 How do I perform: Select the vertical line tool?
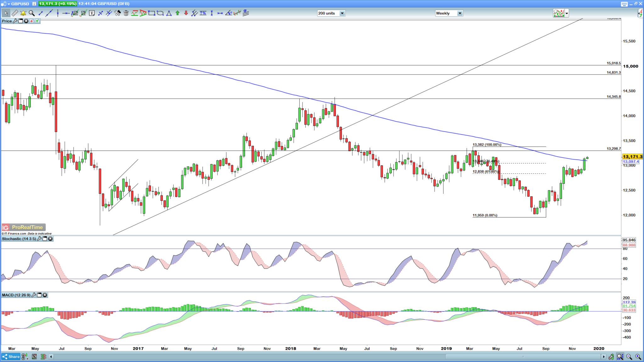58,13
